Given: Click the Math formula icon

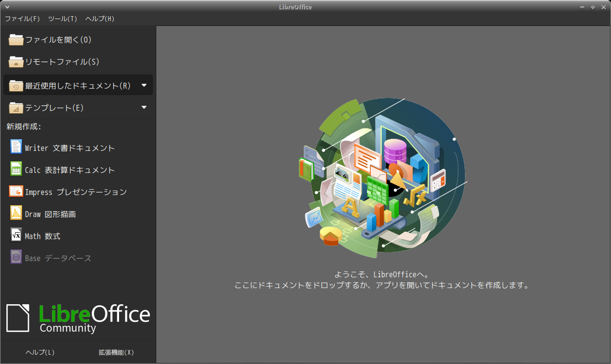Looking at the screenshot, I should click(16, 235).
